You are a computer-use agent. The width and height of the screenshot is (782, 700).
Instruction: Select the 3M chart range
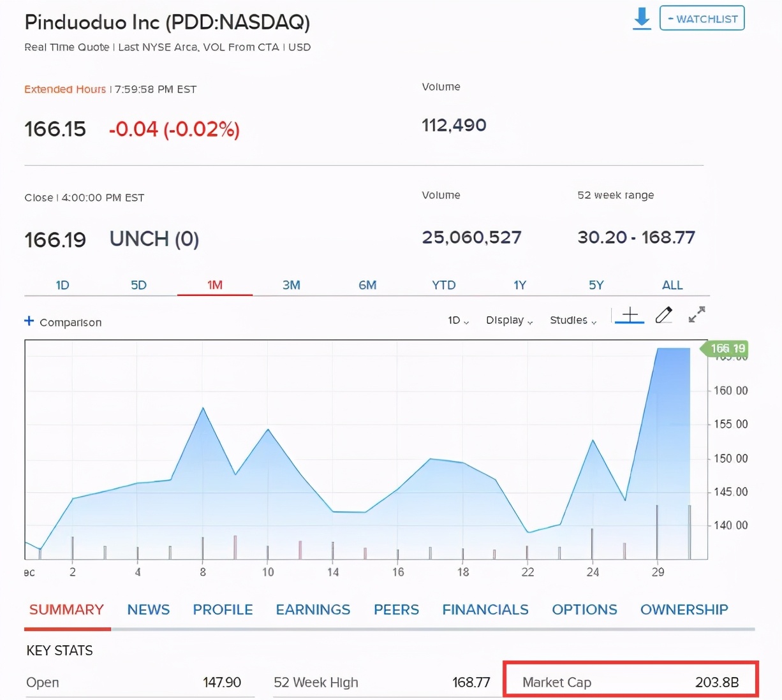click(291, 285)
